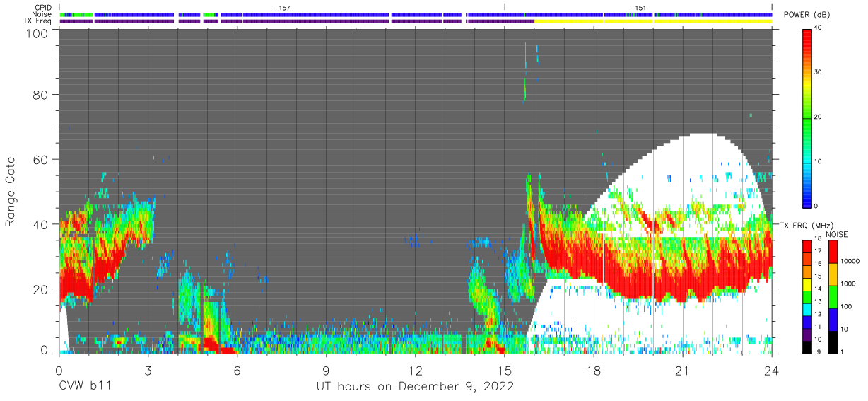868x401 pixels.
Task: Select the 'TX FRQ (MHz)' legend title
Action: [809, 226]
